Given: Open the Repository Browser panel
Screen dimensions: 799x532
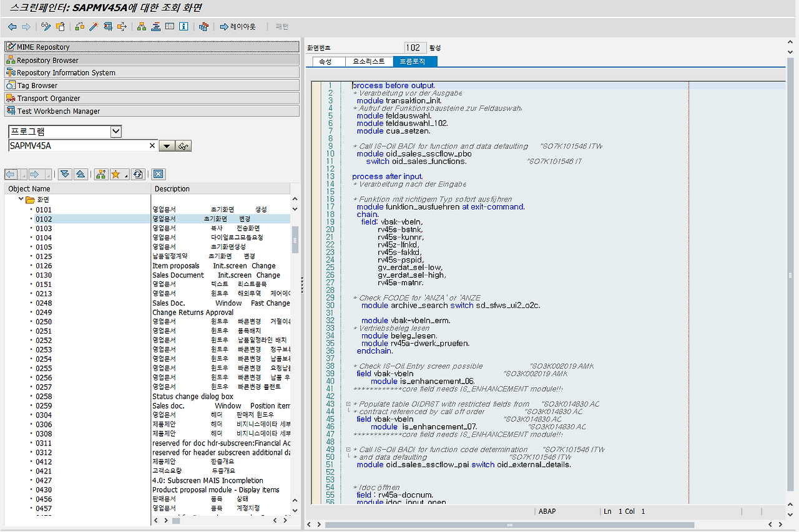Looking at the screenshot, I should 47,60.
